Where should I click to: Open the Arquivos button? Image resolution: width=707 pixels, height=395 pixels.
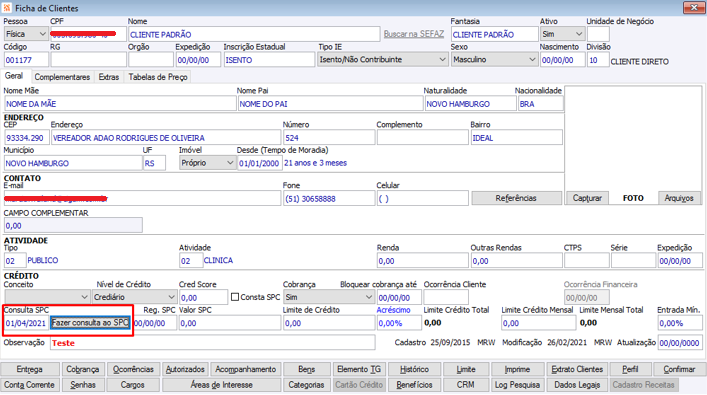[679, 198]
